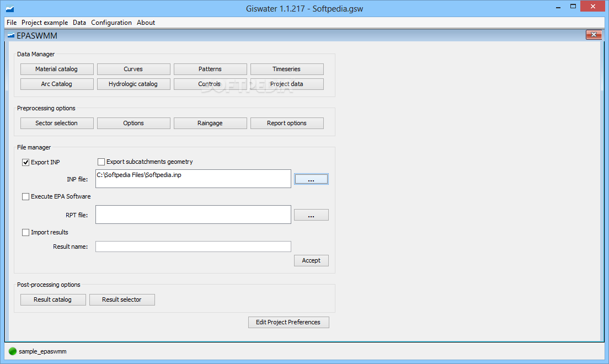The height and width of the screenshot is (364, 609).
Task: Open the Configuration menu
Action: 111,23
